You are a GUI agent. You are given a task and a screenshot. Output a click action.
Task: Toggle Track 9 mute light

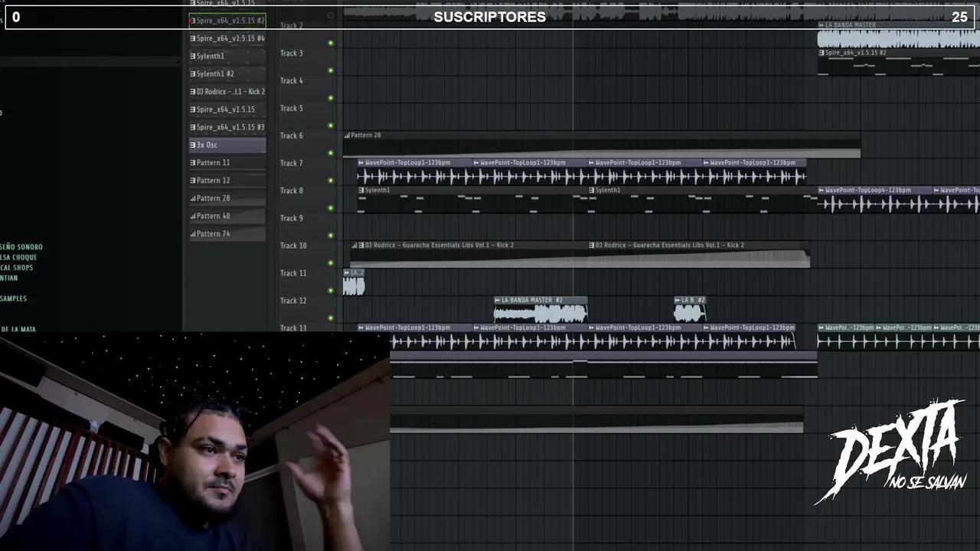coord(331,236)
